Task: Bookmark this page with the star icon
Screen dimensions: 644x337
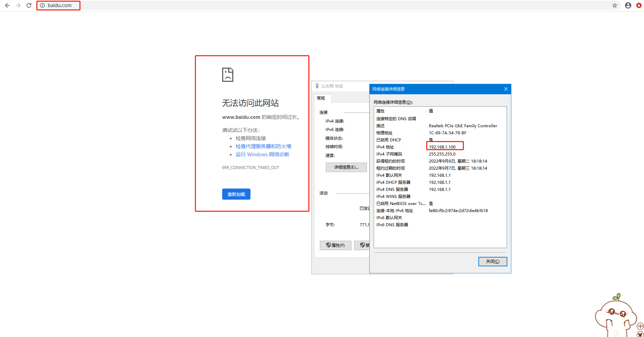Action: (x=615, y=5)
